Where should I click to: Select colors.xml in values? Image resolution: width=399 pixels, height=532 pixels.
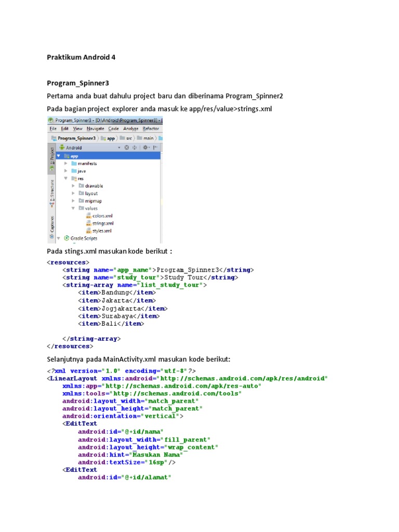[102, 216]
